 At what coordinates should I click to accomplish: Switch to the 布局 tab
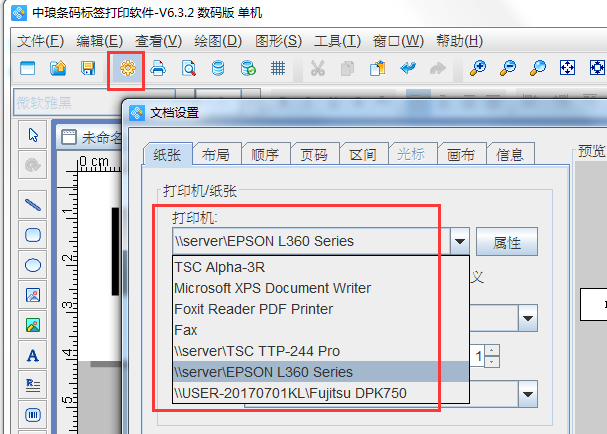point(215,154)
